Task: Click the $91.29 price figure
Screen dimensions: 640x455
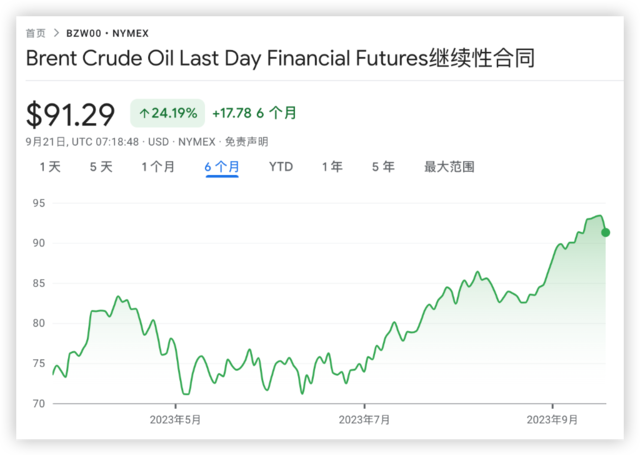Action: click(x=72, y=113)
